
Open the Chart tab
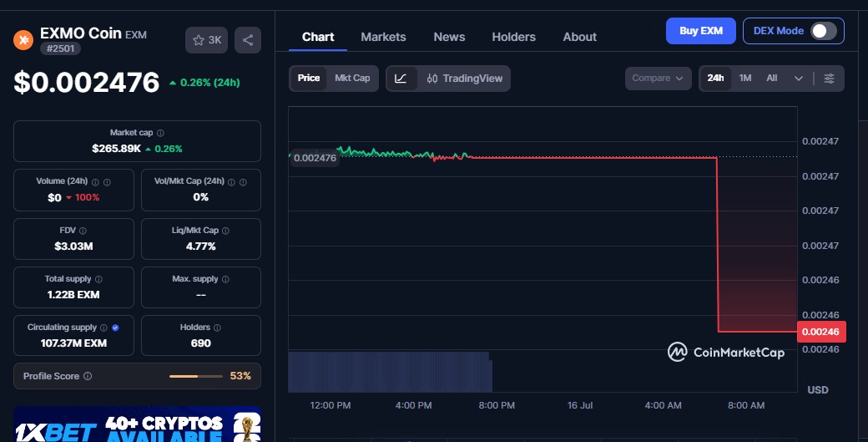[318, 37]
